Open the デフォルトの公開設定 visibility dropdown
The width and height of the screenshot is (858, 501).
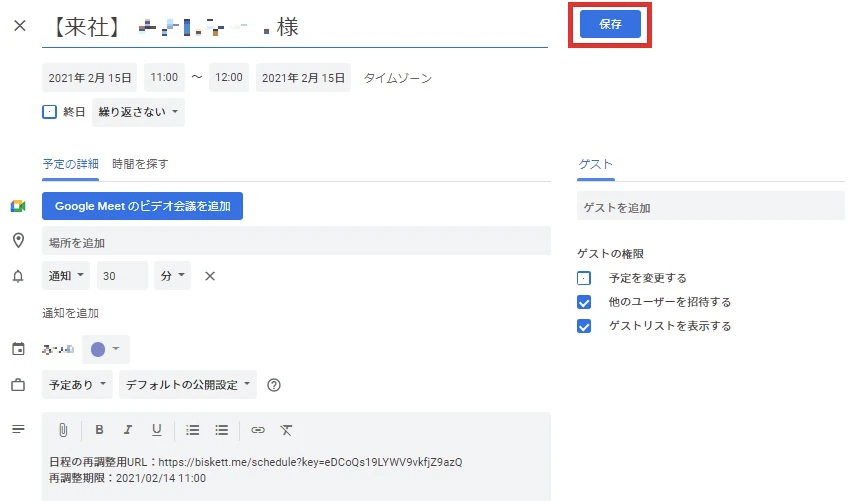point(187,385)
